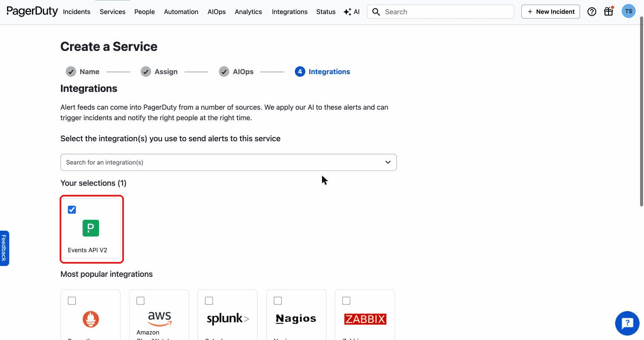Screen dimensions: 644x340
Task: Go back to the Name step
Action: [x=89, y=72]
